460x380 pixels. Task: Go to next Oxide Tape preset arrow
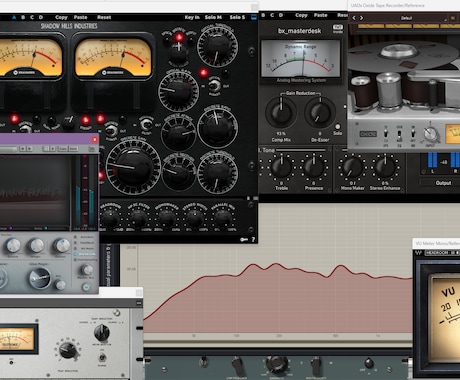361,18
